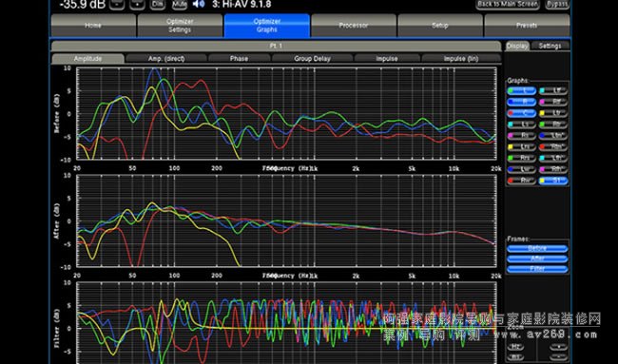Toggle the yellow S1 subwoofer graph
The height and width of the screenshot is (364, 618).
coord(553,181)
